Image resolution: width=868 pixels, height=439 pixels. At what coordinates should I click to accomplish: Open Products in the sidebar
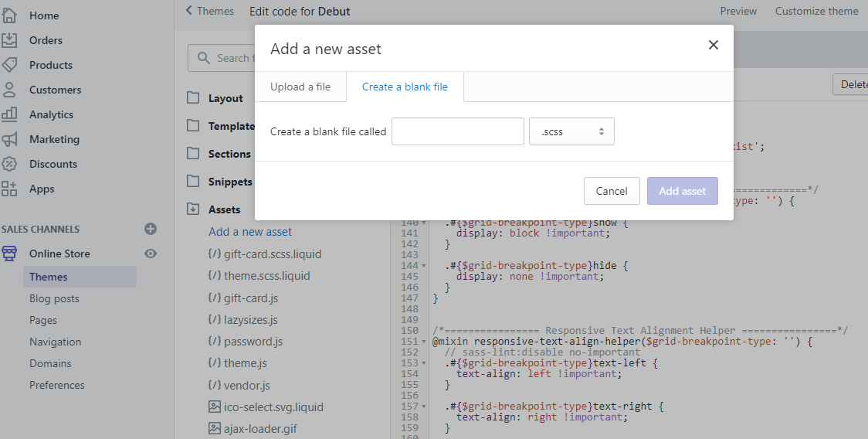[51, 65]
